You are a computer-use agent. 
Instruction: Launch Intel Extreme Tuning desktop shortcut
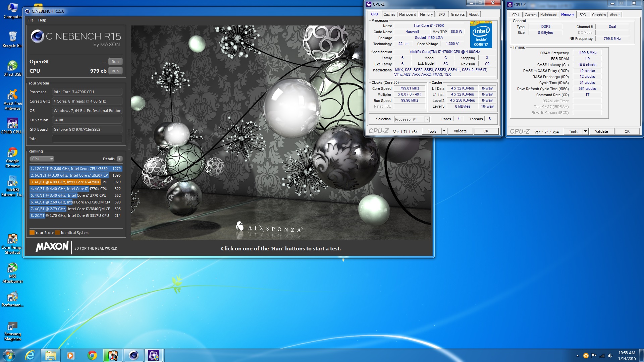coord(12,186)
